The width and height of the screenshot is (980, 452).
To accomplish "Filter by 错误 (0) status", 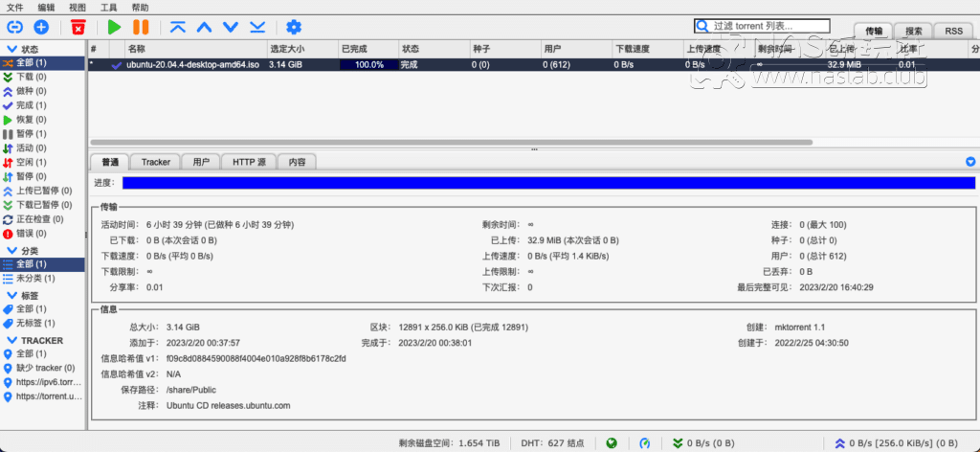I will click(42, 234).
